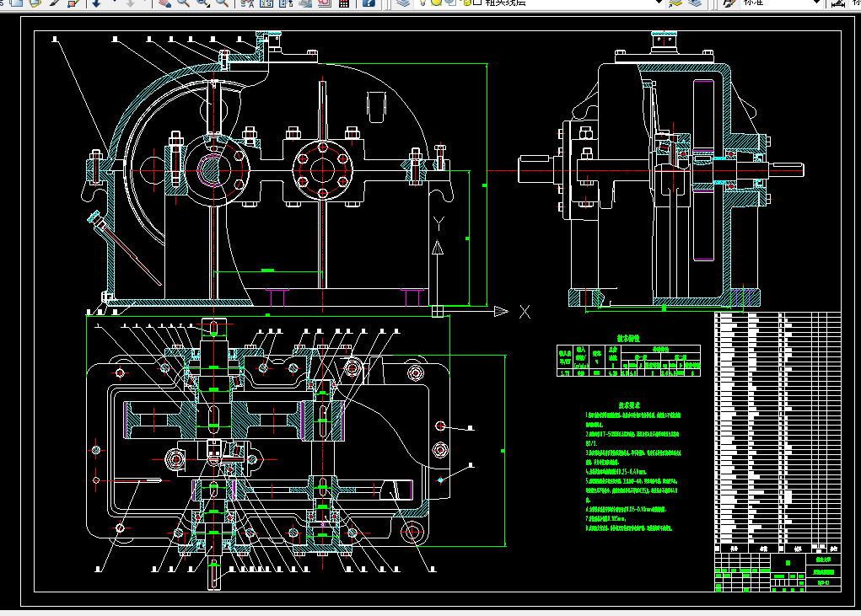The height and width of the screenshot is (616, 861).
Task: Click Make Object's Layer Current icon
Action: click(x=675, y=3)
